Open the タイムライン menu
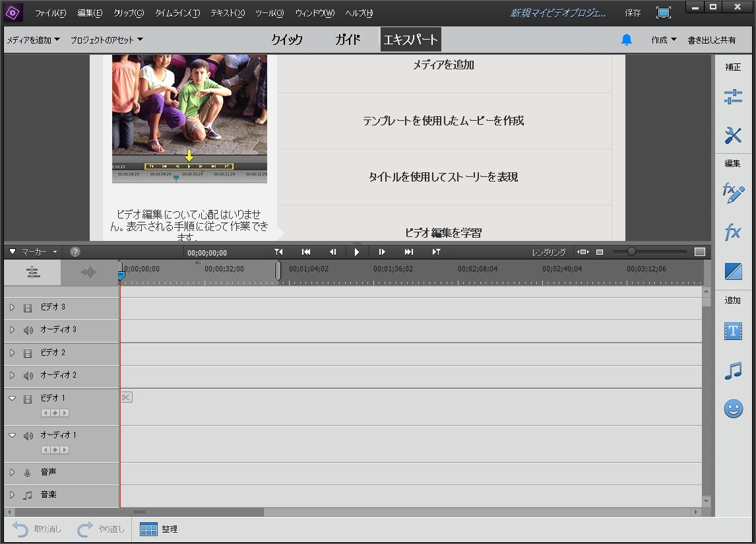 [177, 13]
